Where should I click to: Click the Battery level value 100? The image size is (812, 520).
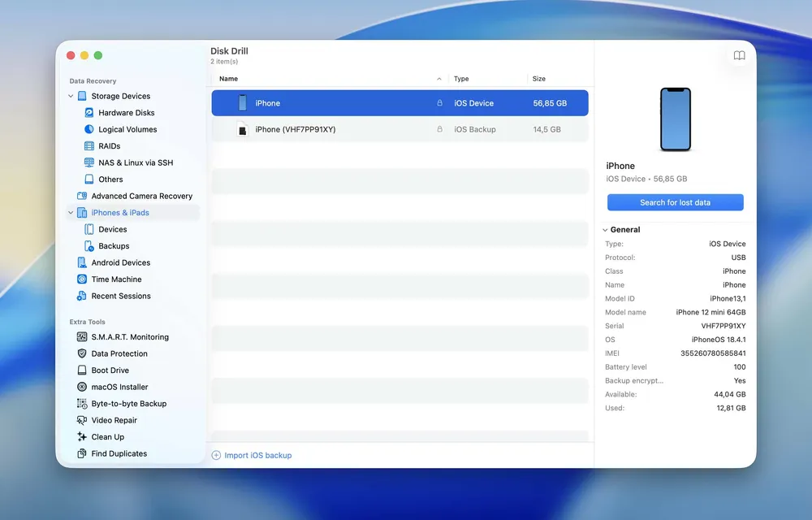(x=740, y=366)
